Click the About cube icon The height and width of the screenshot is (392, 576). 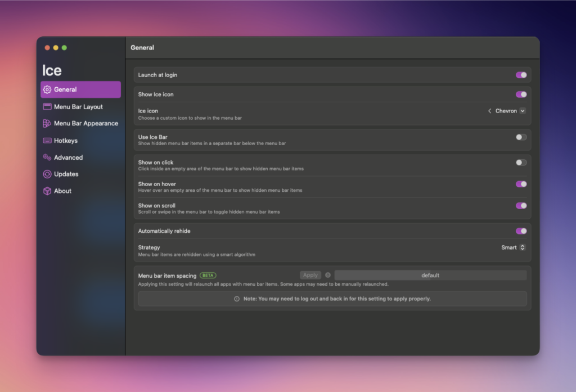click(47, 191)
